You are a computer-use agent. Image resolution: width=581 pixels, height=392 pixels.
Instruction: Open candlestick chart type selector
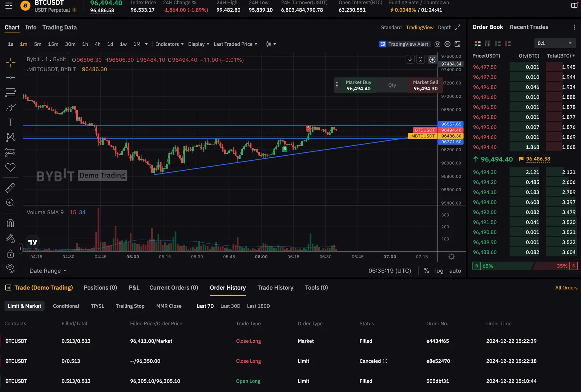point(271,44)
